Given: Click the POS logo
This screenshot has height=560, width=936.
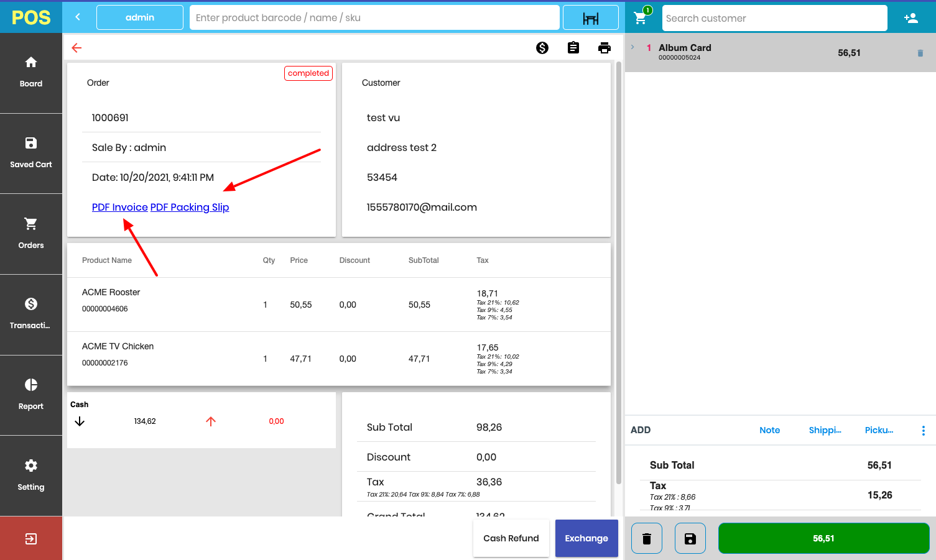Looking at the screenshot, I should point(31,17).
